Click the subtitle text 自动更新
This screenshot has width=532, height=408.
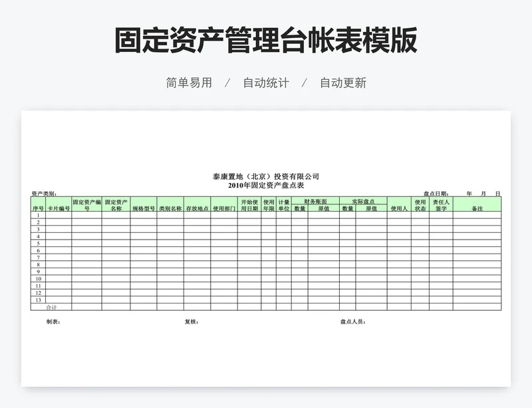pos(343,83)
